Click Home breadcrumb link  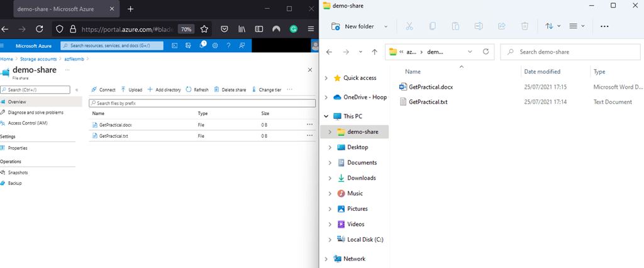tap(6, 59)
